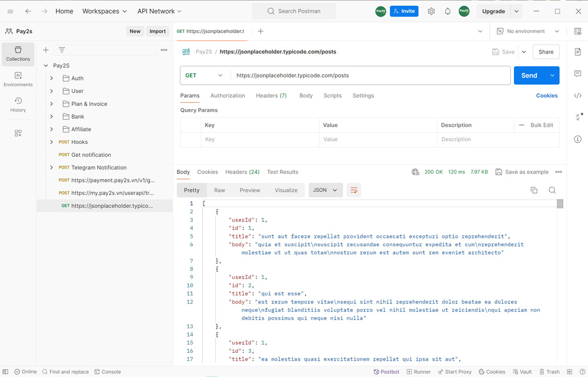Open the API Network dropdown
588x377 pixels.
(x=159, y=11)
